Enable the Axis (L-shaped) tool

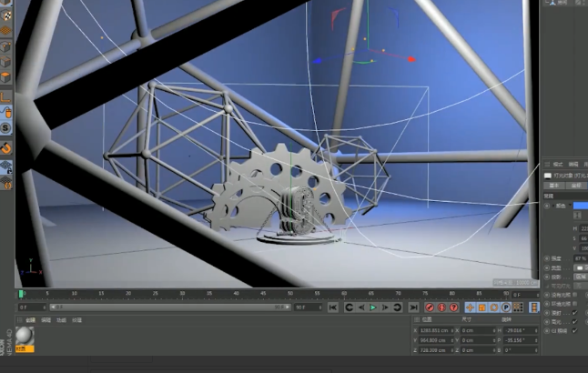click(x=6, y=97)
